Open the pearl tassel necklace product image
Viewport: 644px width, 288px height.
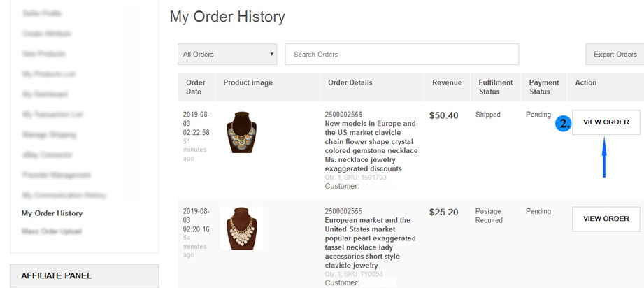click(x=241, y=229)
